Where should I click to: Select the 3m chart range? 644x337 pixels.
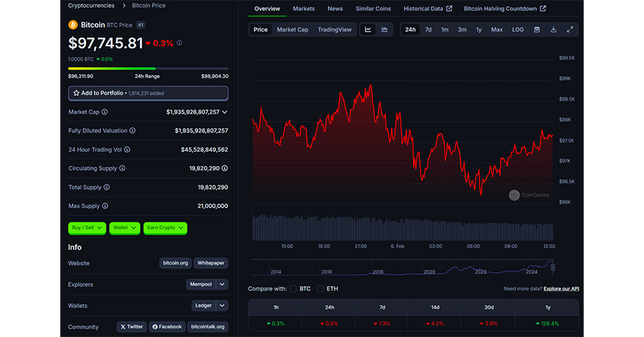[462, 29]
